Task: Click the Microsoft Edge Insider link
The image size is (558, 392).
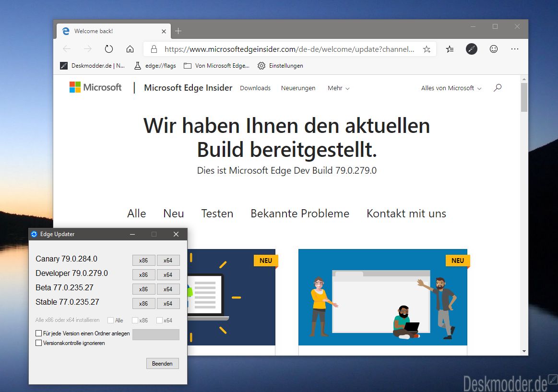Action: [x=188, y=87]
